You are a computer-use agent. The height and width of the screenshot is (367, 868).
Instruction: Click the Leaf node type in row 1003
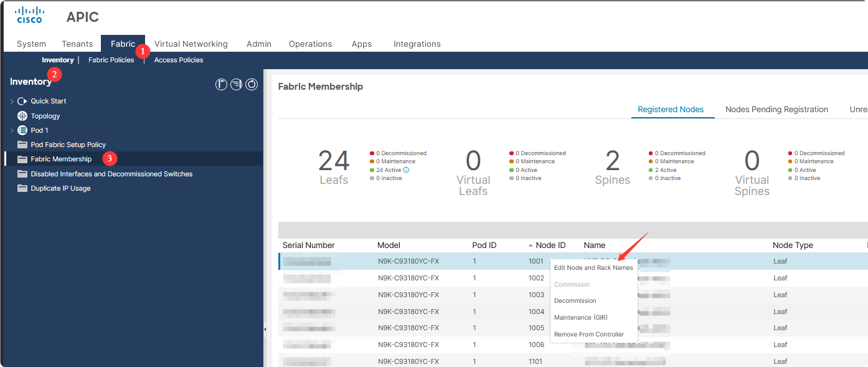click(780, 295)
